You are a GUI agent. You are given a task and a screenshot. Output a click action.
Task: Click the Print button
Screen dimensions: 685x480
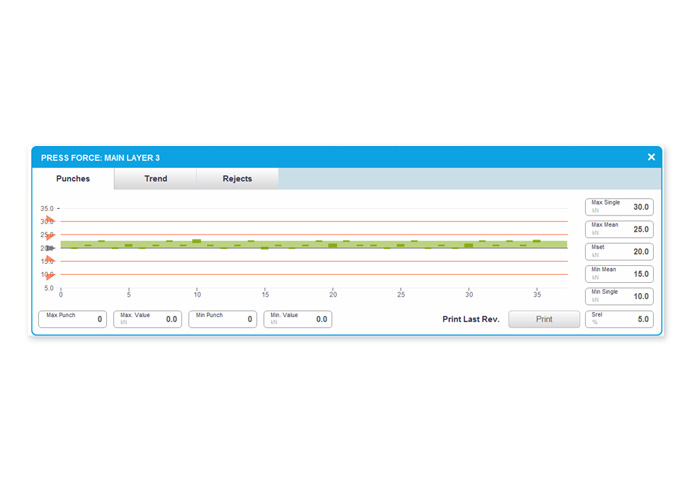pos(544,319)
